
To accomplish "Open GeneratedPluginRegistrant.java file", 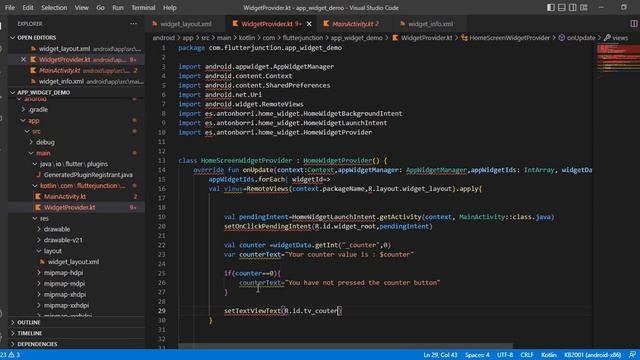I will (77, 175).
